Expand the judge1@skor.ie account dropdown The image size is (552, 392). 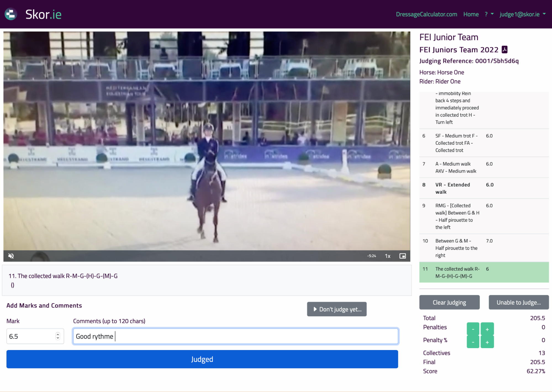pyautogui.click(x=522, y=14)
